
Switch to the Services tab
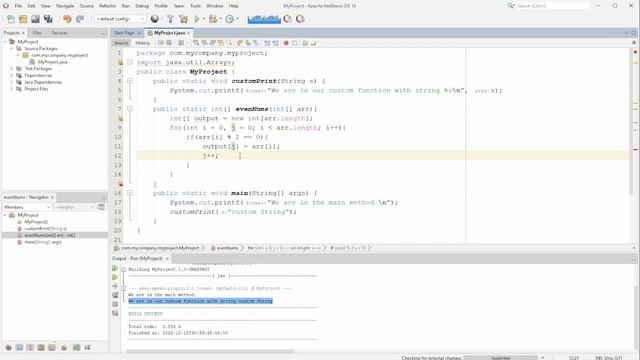(60, 33)
